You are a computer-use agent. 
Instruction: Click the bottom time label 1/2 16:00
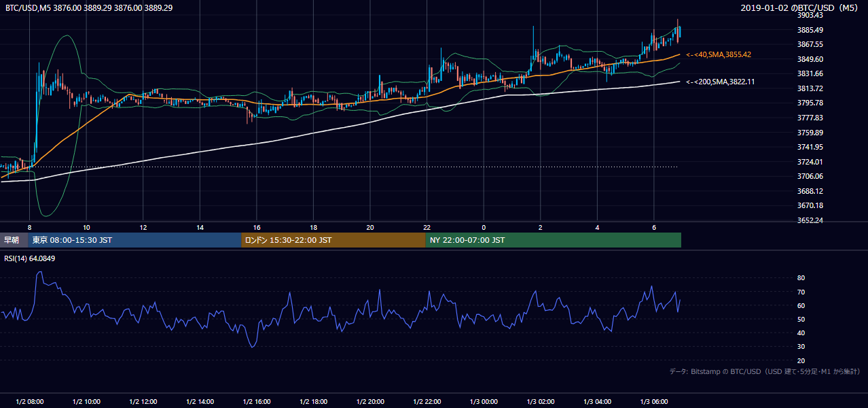click(257, 401)
